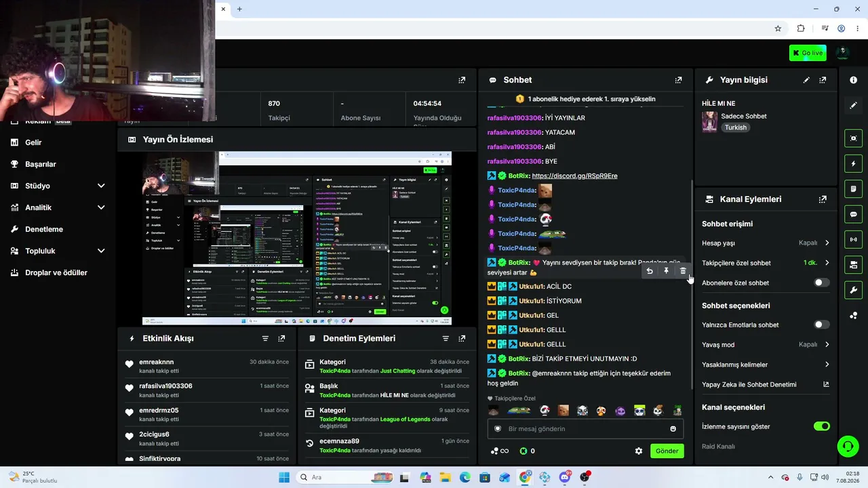Expand the Analitik sidebar menu
The height and width of the screenshot is (488, 868).
pyautogui.click(x=58, y=207)
